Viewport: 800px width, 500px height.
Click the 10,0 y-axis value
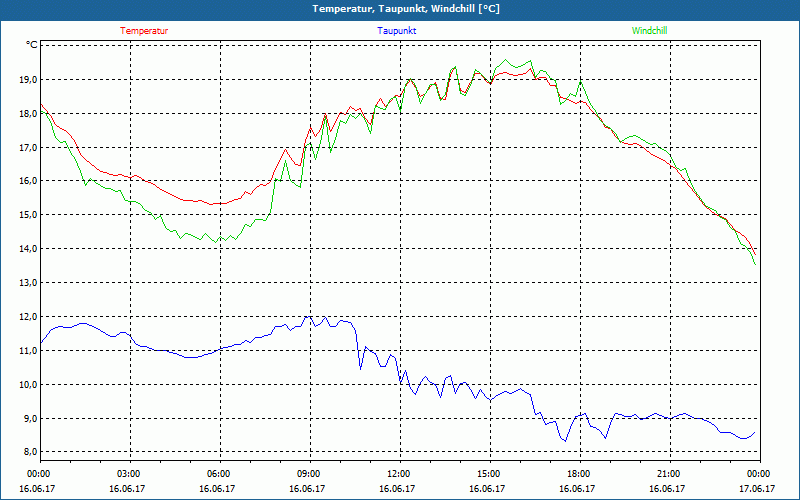click(x=28, y=384)
